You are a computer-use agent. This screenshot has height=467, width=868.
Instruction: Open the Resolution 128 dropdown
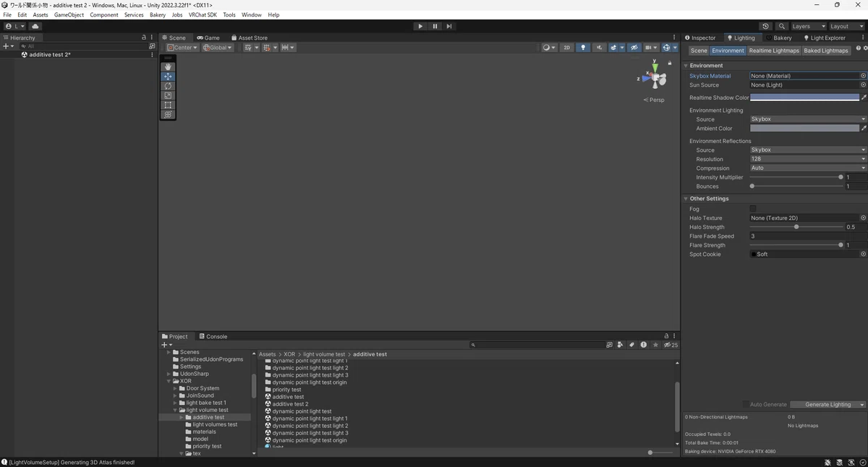pyautogui.click(x=808, y=159)
